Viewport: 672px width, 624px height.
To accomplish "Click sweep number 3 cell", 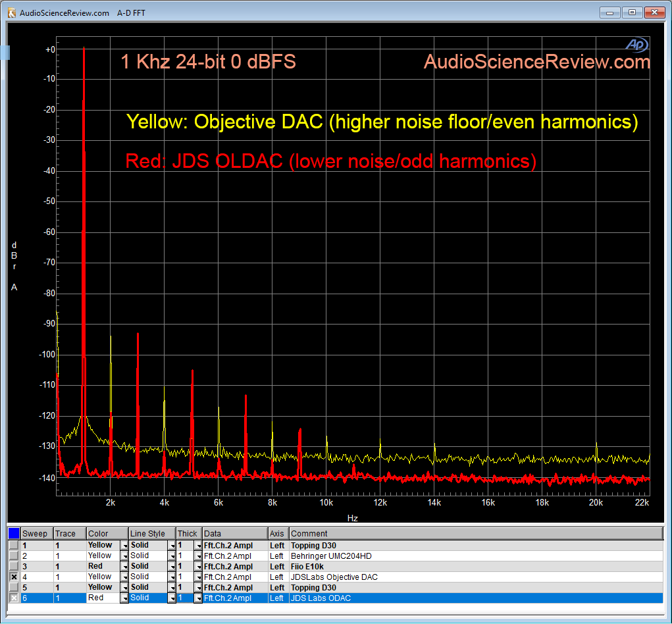I will pos(37,567).
